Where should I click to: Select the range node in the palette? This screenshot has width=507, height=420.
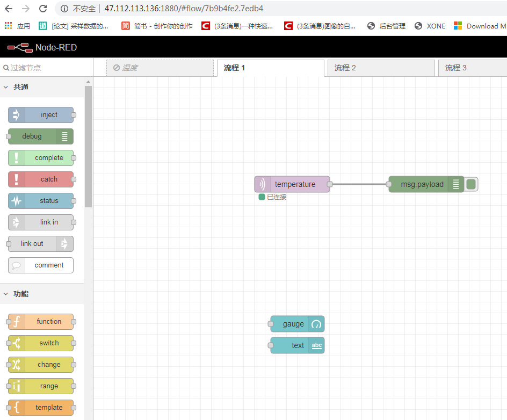(40, 386)
